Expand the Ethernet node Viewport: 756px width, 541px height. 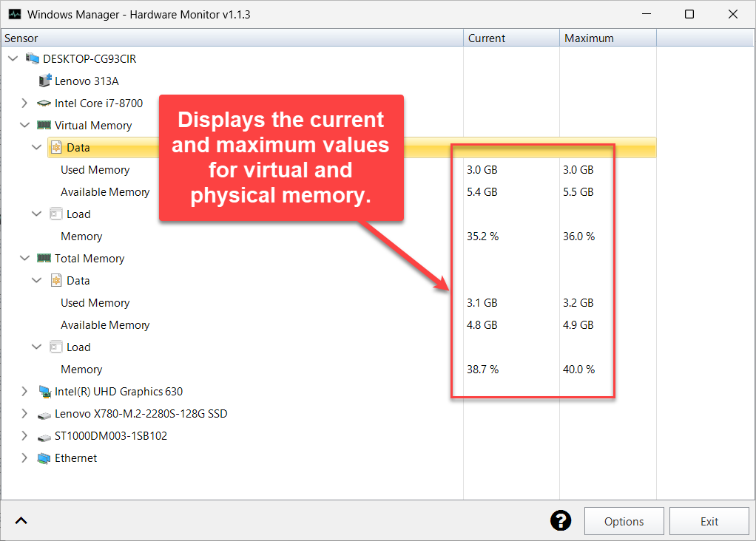[x=24, y=457]
